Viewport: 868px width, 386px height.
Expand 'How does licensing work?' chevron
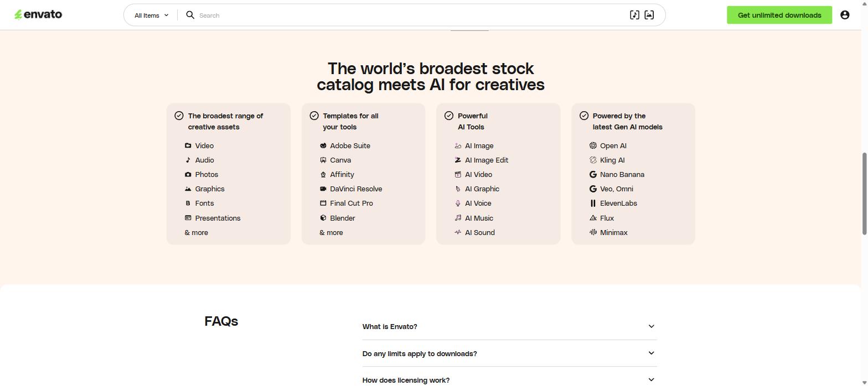coord(651,379)
